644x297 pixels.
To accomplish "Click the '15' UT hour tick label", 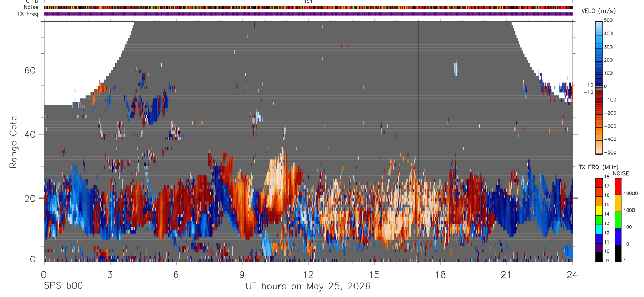I will 374,274.
